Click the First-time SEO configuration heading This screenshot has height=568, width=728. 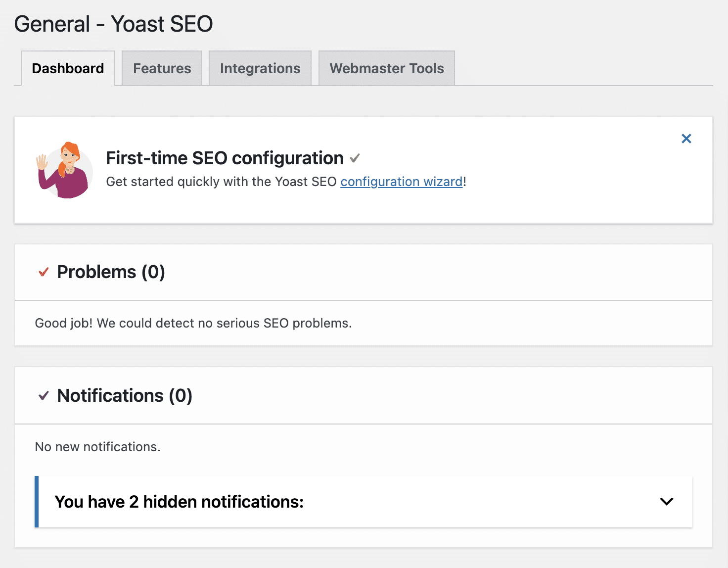225,158
